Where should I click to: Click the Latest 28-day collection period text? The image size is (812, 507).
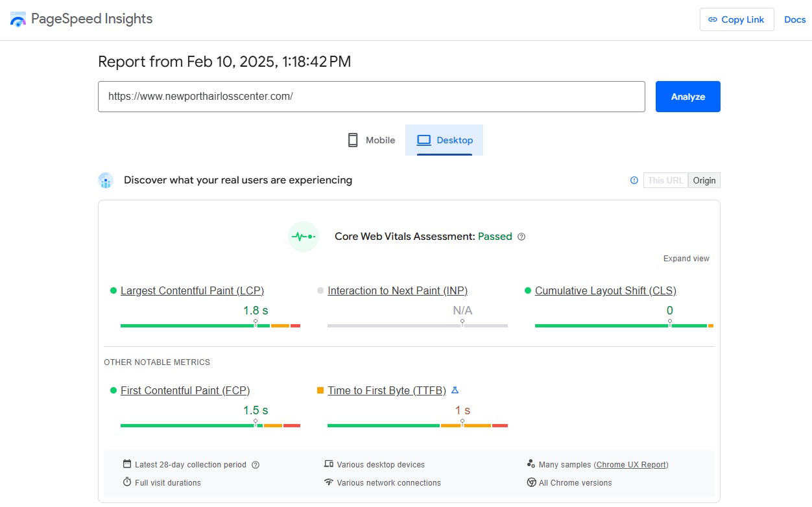(191, 465)
